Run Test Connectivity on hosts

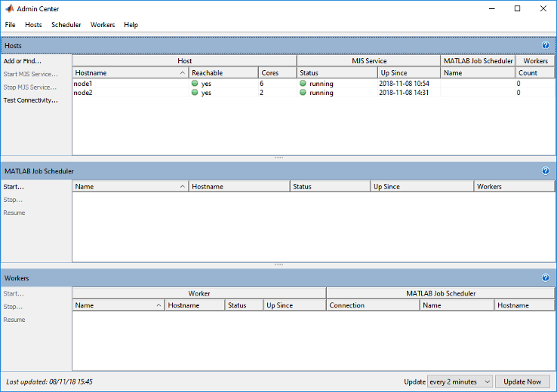point(30,100)
